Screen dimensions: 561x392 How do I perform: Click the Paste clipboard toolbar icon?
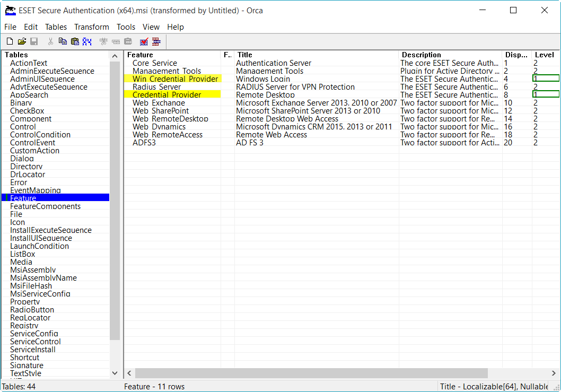pos(75,41)
